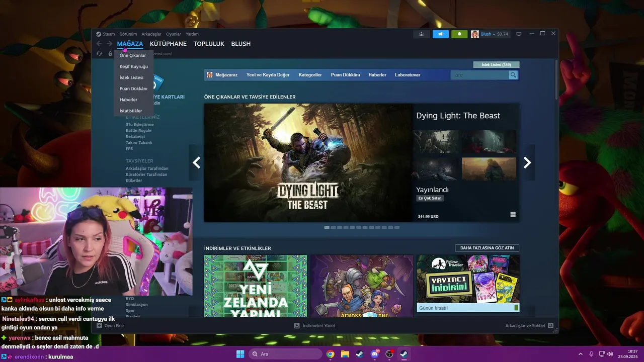Show hidden tray icons chevron
The image size is (644, 362).
(581, 354)
